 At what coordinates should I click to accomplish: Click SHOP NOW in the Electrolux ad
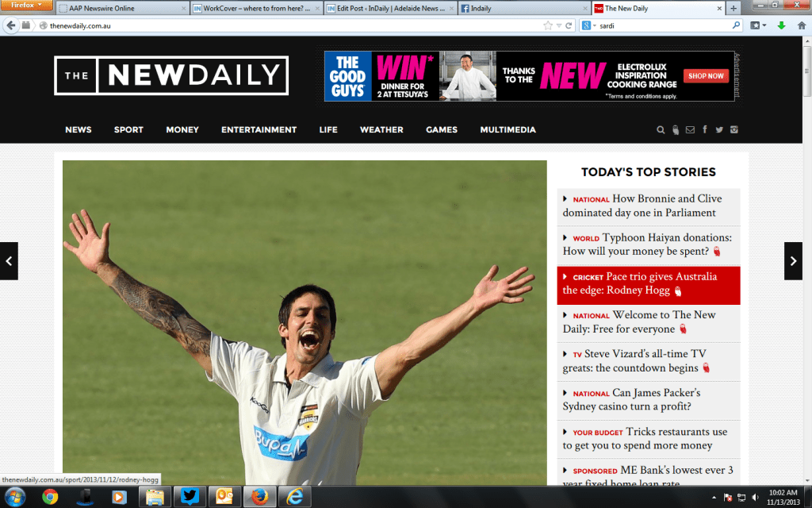coord(705,76)
